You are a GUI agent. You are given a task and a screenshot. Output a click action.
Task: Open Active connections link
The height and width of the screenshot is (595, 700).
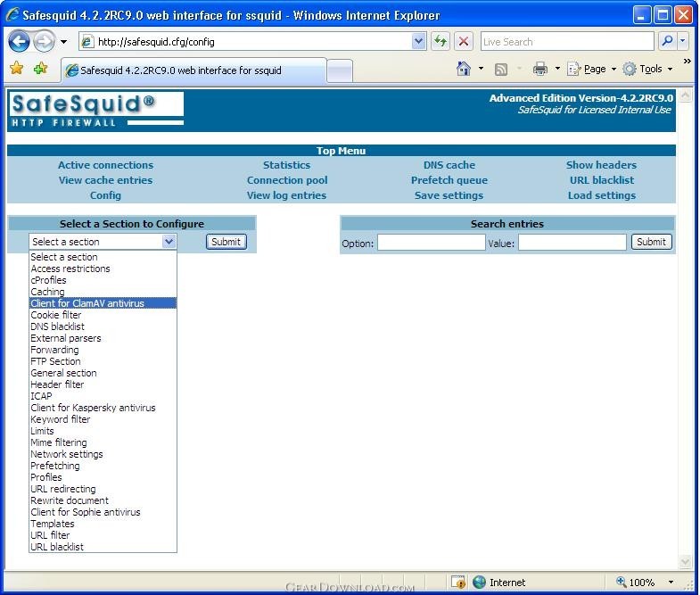105,165
